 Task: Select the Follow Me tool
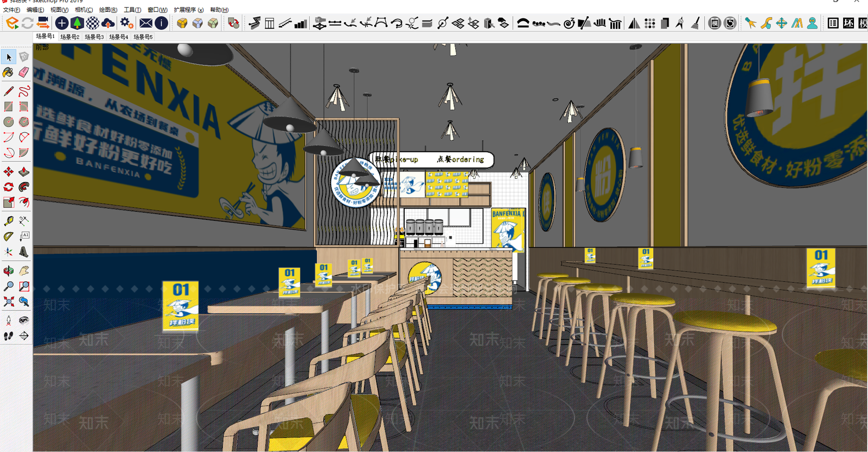tap(24, 187)
